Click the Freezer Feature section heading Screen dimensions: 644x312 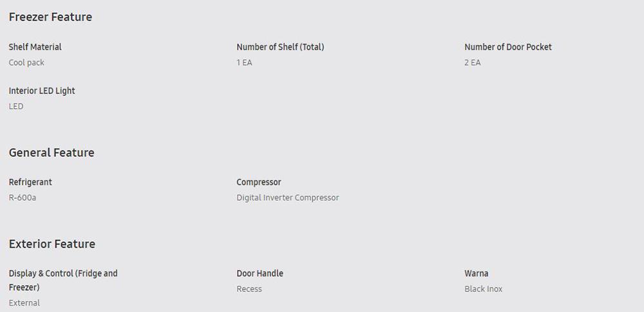[x=50, y=17]
